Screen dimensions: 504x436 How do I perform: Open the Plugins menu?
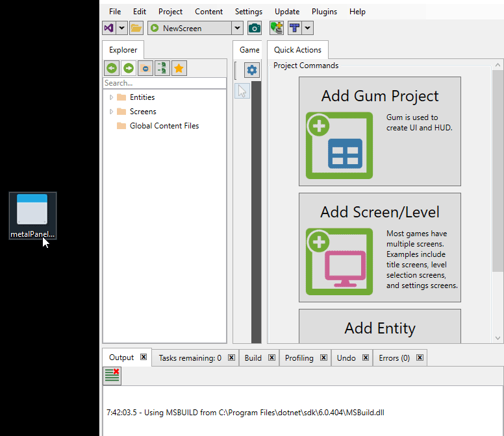[x=324, y=12]
